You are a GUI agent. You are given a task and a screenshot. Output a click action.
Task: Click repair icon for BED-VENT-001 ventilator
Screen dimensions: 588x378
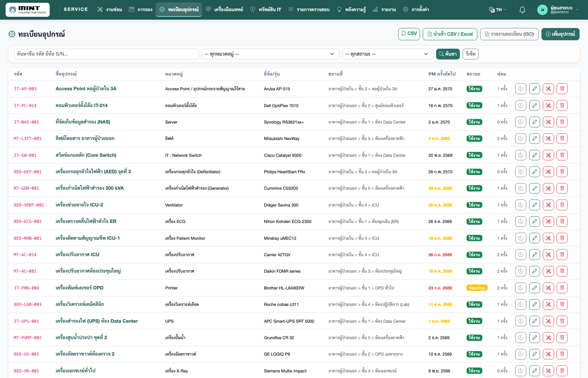(548, 205)
